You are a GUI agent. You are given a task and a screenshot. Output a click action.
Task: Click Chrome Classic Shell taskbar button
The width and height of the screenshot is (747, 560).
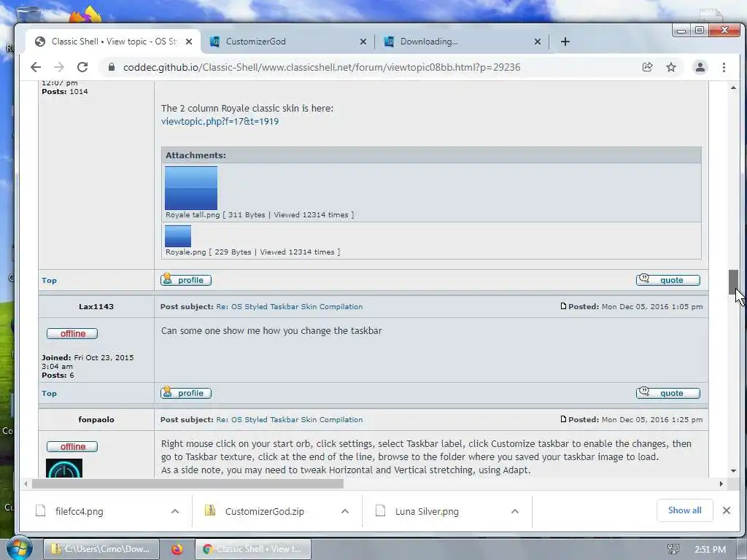pos(253,549)
